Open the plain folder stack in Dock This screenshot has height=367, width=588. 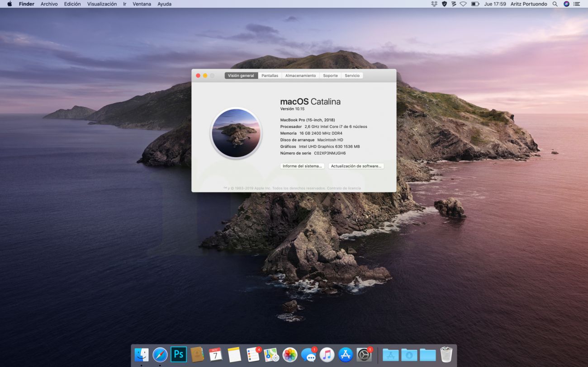428,355
